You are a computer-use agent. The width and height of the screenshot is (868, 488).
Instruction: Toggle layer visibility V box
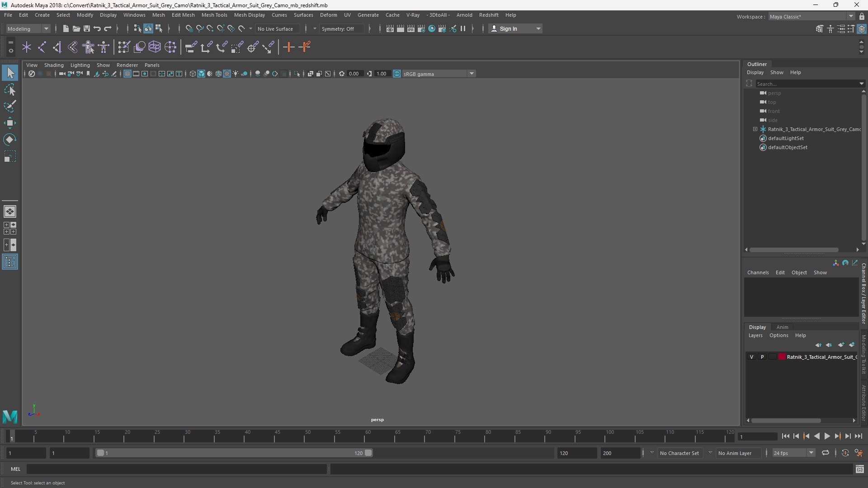pos(751,357)
